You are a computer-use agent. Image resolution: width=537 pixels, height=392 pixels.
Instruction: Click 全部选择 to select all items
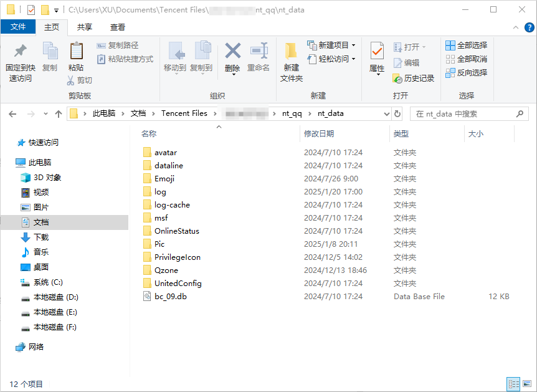click(465, 45)
